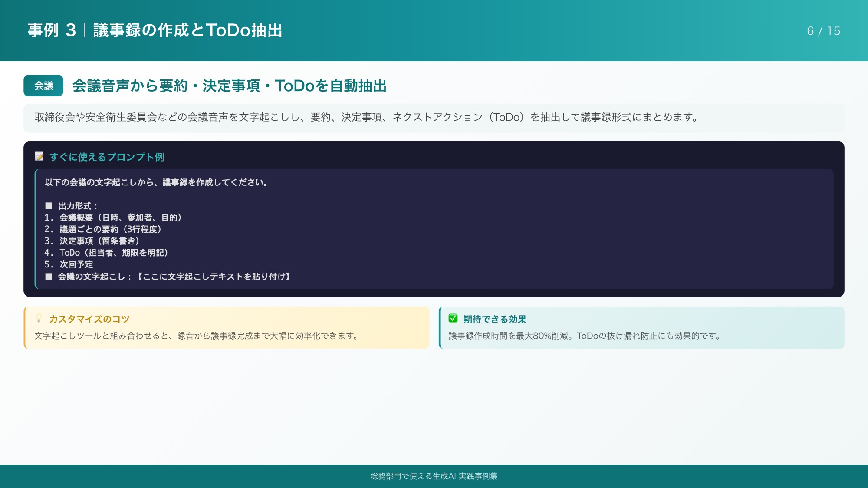Select prompt line 3. 決定事項（箇条書き）
868x488 pixels.
pos(92,241)
